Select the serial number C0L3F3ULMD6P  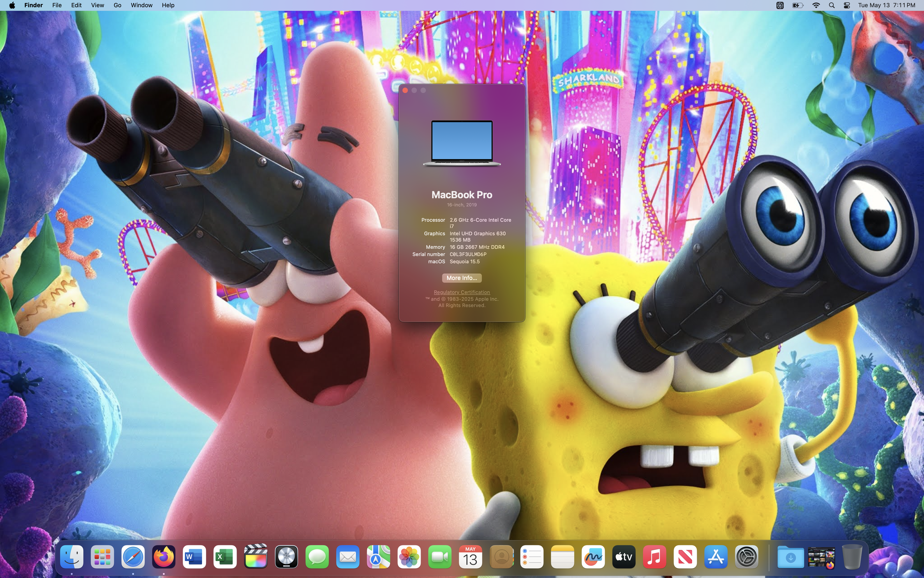468,254
